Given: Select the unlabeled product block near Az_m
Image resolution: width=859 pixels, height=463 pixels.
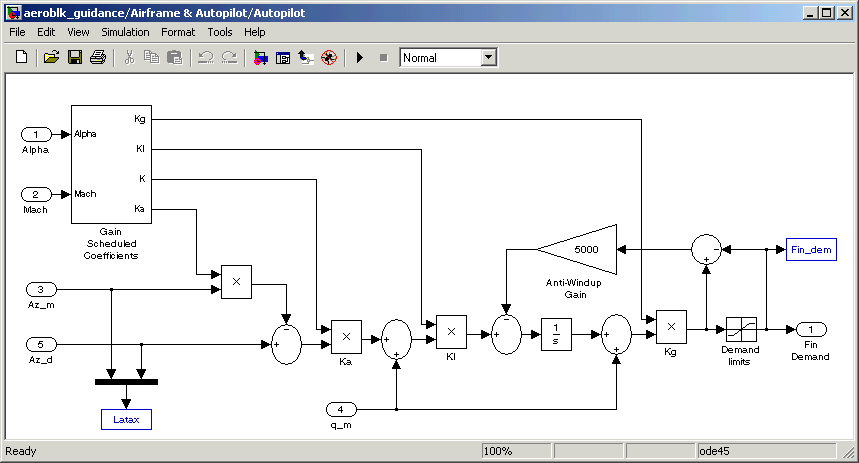Looking at the screenshot, I should pyautogui.click(x=236, y=282).
